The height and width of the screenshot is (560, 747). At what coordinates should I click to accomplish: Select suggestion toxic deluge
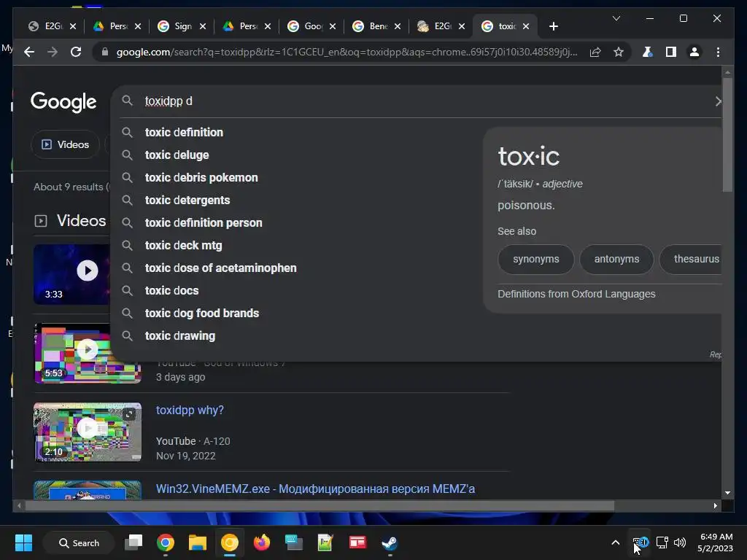click(177, 155)
